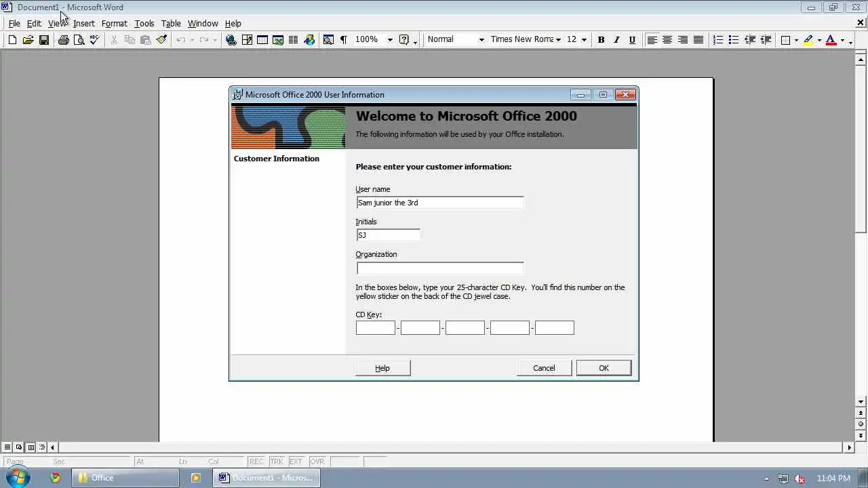This screenshot has height=488, width=868.
Task: Run the Spelling and Grammar check
Action: 94,40
